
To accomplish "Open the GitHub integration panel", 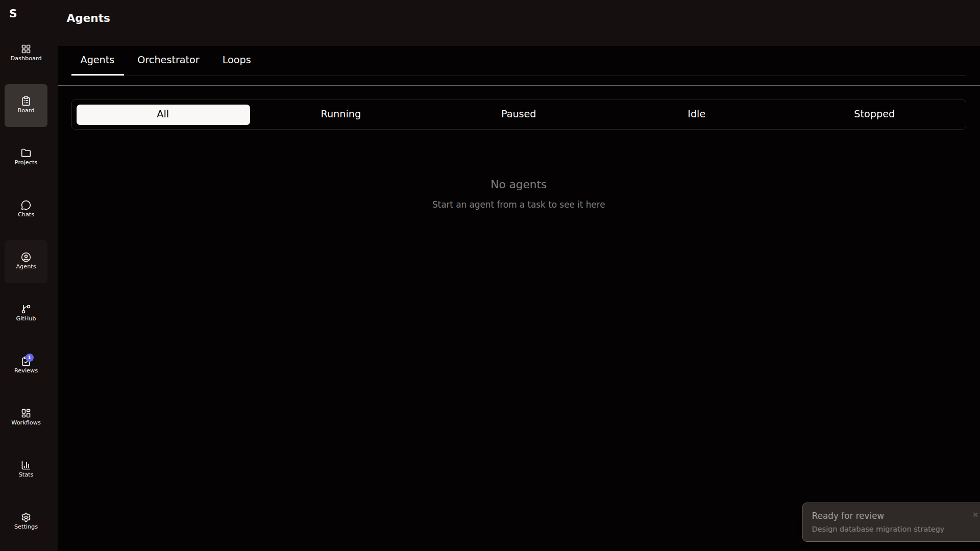I will tap(26, 313).
